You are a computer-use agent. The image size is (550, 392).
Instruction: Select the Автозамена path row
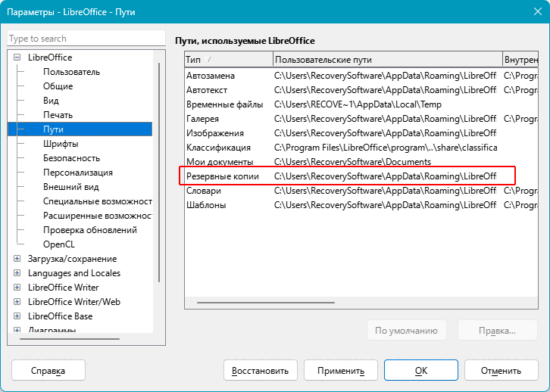pos(361,76)
